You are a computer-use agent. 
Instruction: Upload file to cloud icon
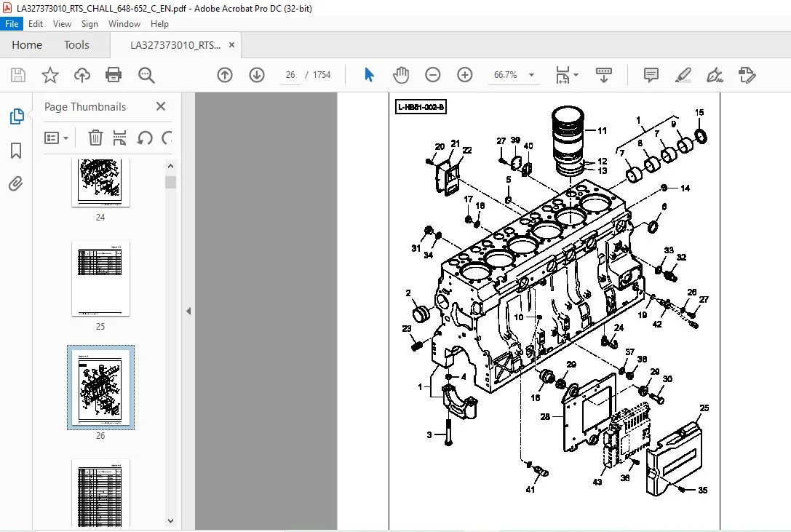(x=82, y=75)
